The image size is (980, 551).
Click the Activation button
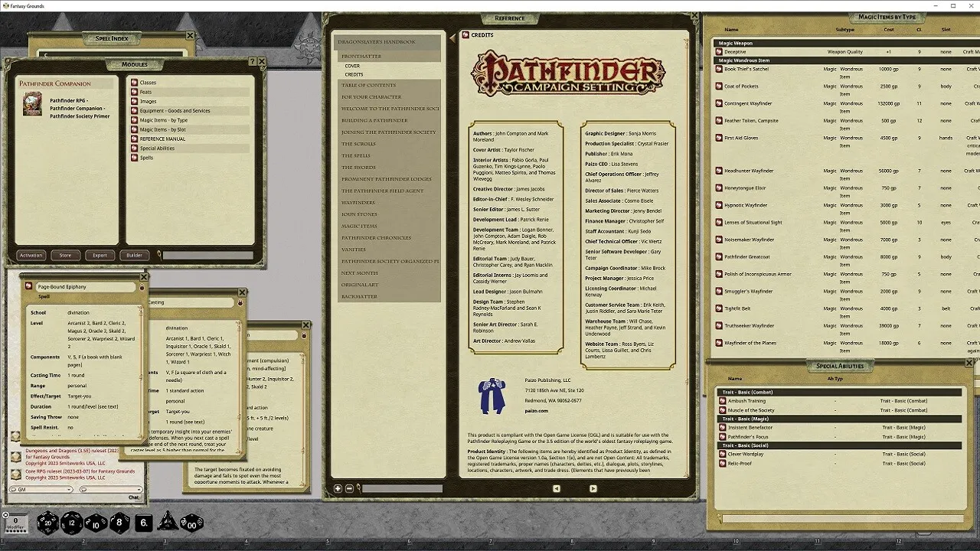pos(31,256)
